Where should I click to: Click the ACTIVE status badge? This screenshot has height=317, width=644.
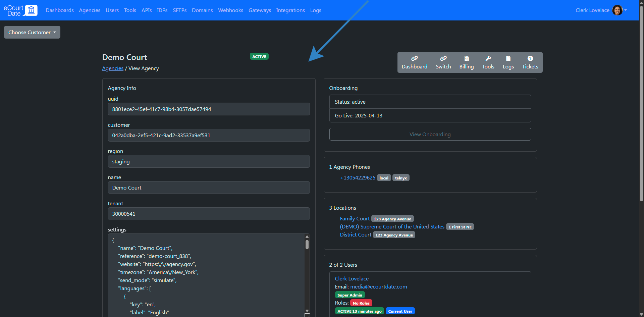259,56
